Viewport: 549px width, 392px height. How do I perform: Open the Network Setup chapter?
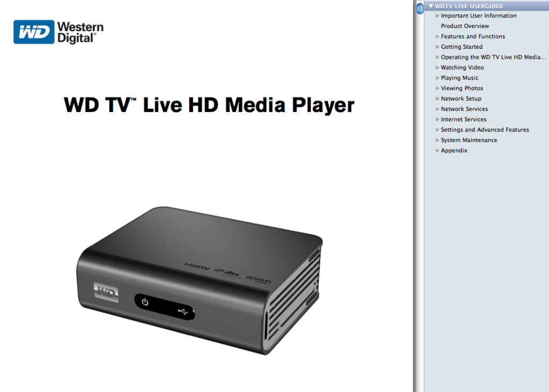(461, 99)
